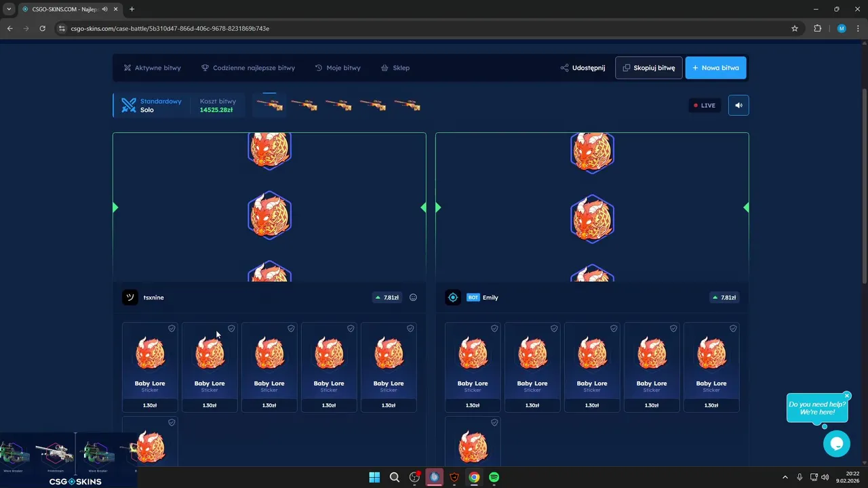Open Windows taskbar search
Viewport: 868px width, 488px height.
395,477
